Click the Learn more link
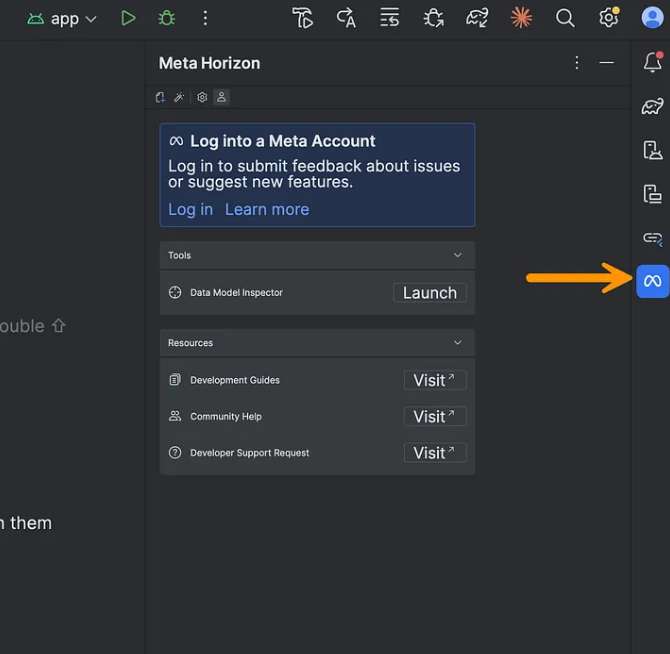The height and width of the screenshot is (654, 670). (267, 209)
